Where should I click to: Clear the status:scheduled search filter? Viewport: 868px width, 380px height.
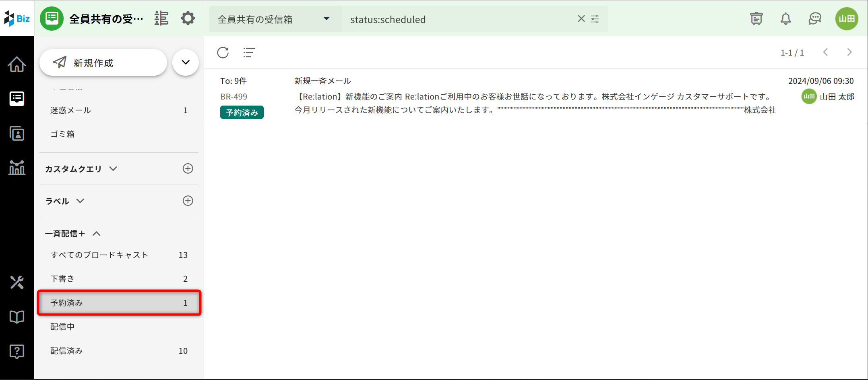(581, 19)
